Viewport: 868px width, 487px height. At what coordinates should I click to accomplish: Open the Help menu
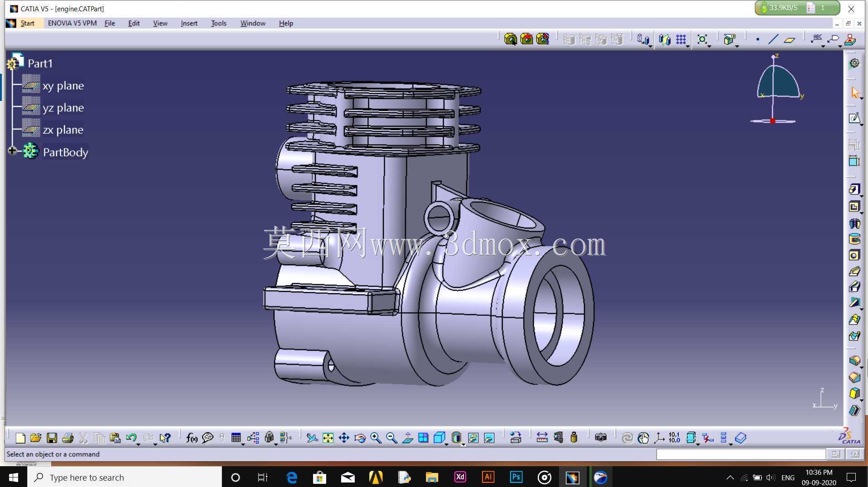coord(286,23)
